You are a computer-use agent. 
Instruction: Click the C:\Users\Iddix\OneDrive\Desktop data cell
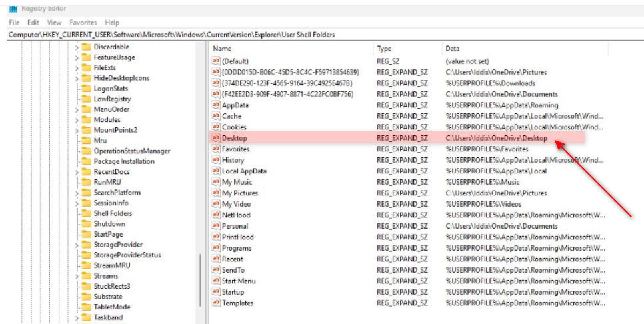coord(497,139)
